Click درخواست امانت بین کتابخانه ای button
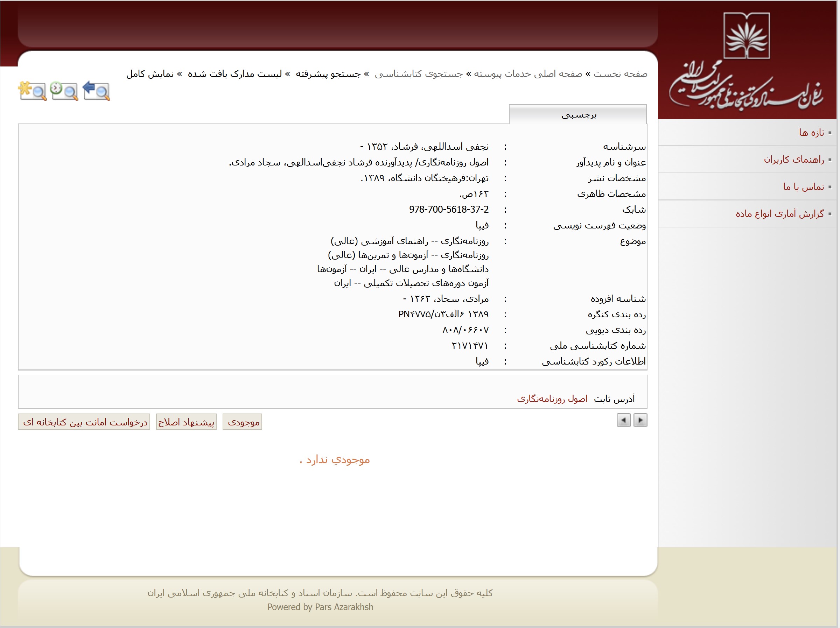 tap(84, 422)
